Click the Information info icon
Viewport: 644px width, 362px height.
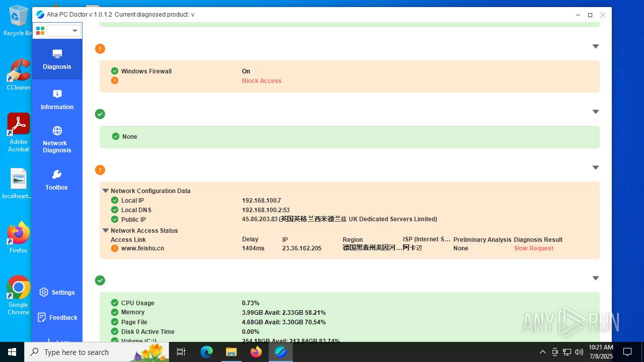pyautogui.click(x=57, y=94)
